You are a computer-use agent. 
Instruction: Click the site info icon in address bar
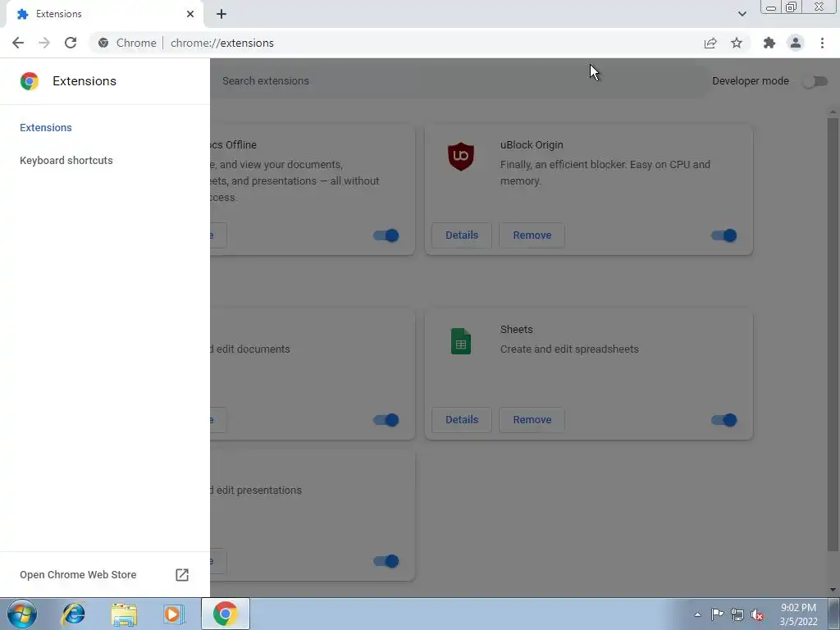103,43
